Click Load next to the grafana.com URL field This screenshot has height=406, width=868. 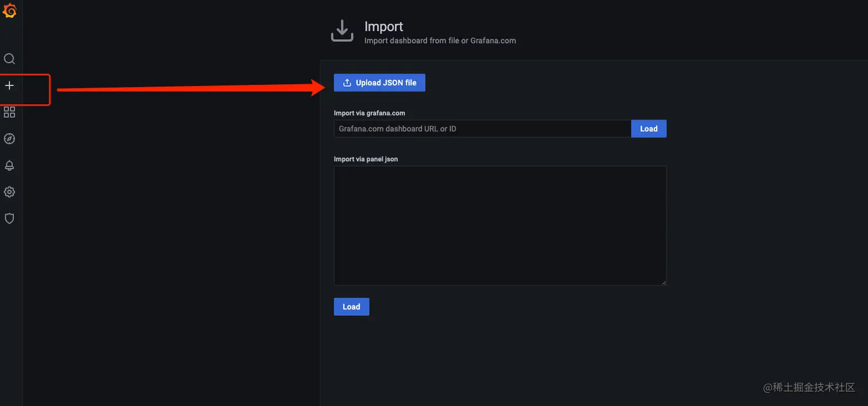click(649, 129)
